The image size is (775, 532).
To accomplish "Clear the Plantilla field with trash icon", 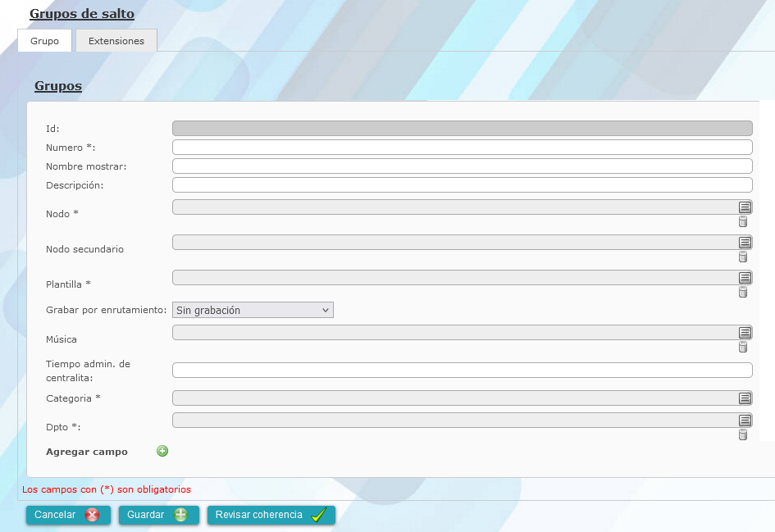I will tap(743, 292).
